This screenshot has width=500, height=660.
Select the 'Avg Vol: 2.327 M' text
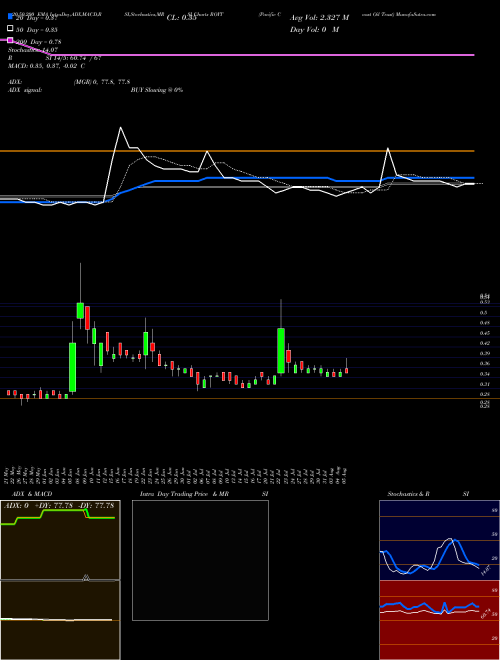pos(319,18)
